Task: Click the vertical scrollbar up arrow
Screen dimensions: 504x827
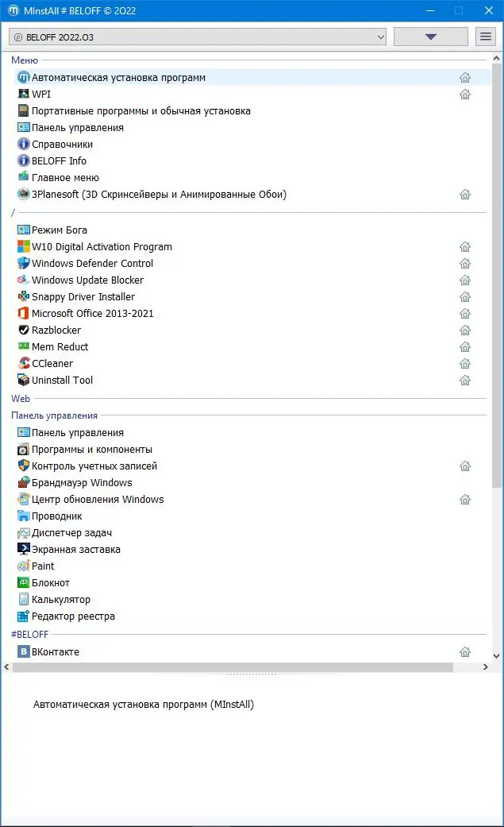Action: point(497,57)
